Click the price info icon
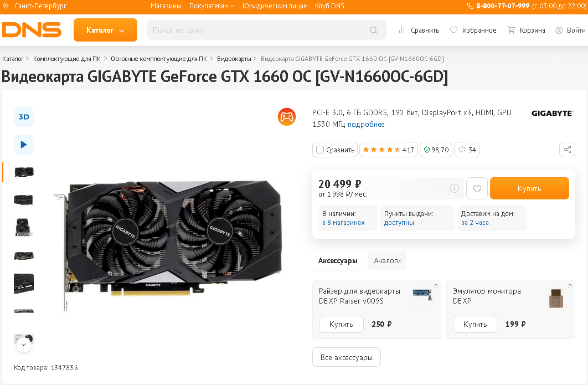 [455, 188]
